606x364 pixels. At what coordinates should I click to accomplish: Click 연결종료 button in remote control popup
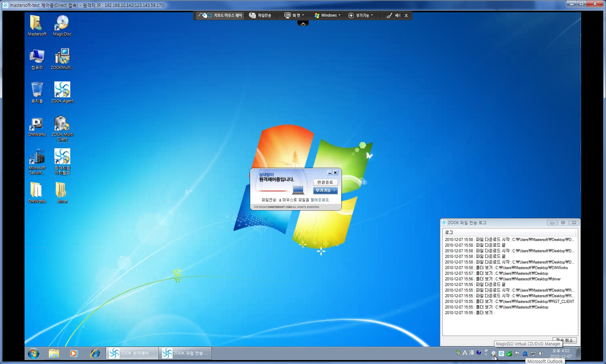click(x=325, y=183)
